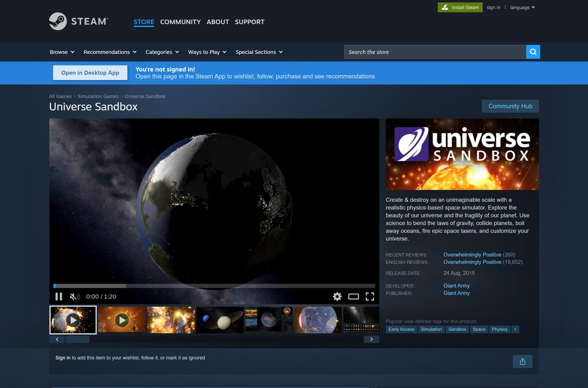Click the Universe Sandbox header image
The width and height of the screenshot is (588, 388).
pyautogui.click(x=462, y=154)
